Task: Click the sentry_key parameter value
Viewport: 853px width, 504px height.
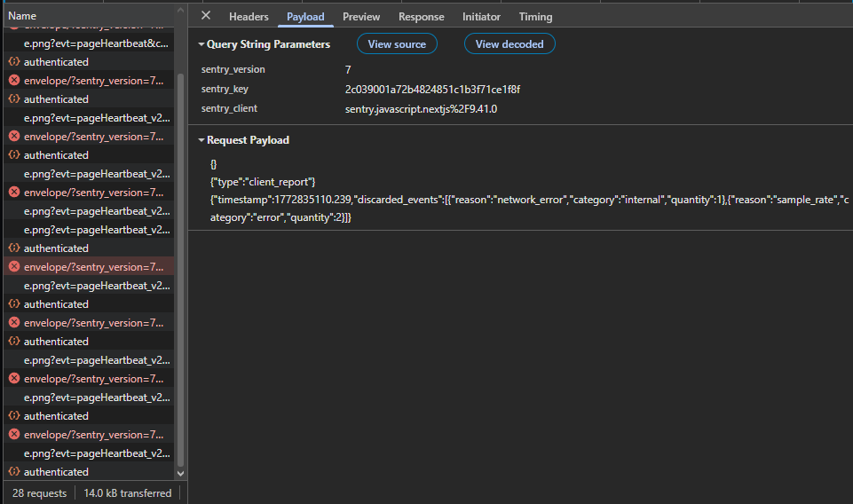Action: click(x=432, y=90)
